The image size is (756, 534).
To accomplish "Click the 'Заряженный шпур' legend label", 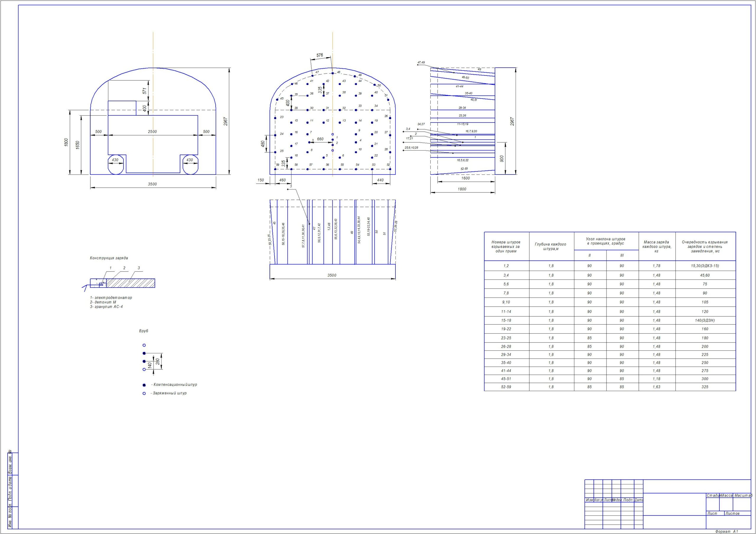I will (169, 393).
